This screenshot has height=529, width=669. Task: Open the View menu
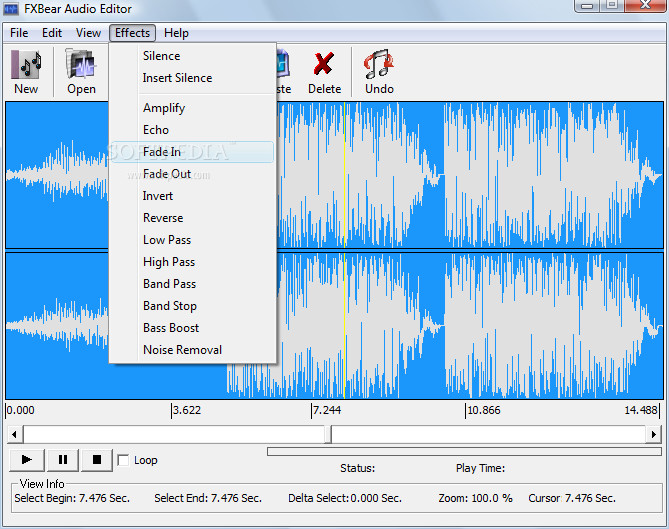[x=88, y=33]
